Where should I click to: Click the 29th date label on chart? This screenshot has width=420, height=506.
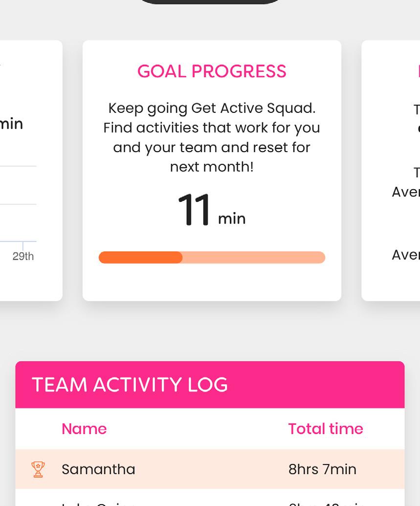(x=23, y=256)
